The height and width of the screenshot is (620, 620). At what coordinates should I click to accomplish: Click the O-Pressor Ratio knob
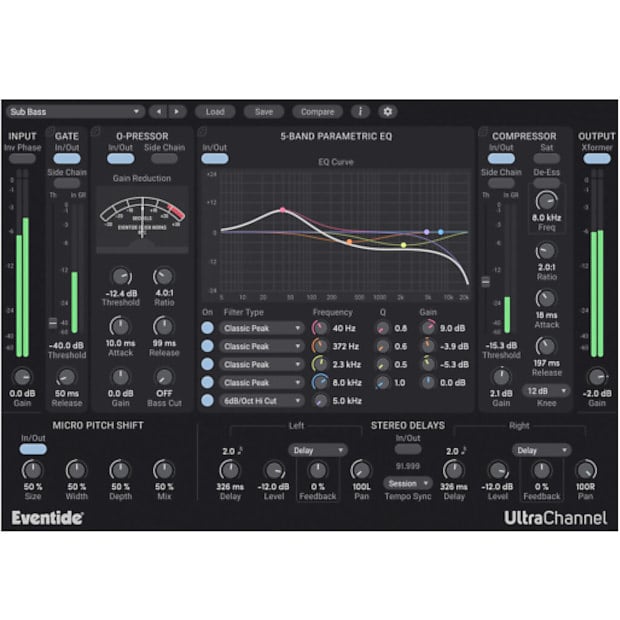(164, 277)
